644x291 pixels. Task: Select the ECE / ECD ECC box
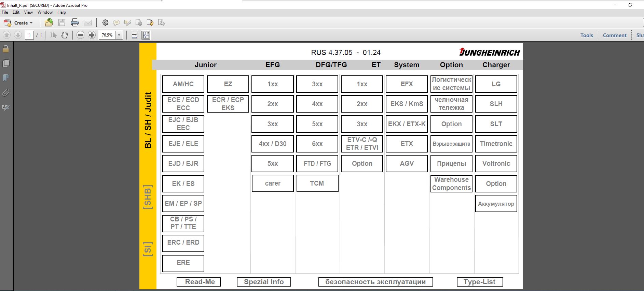click(x=183, y=104)
